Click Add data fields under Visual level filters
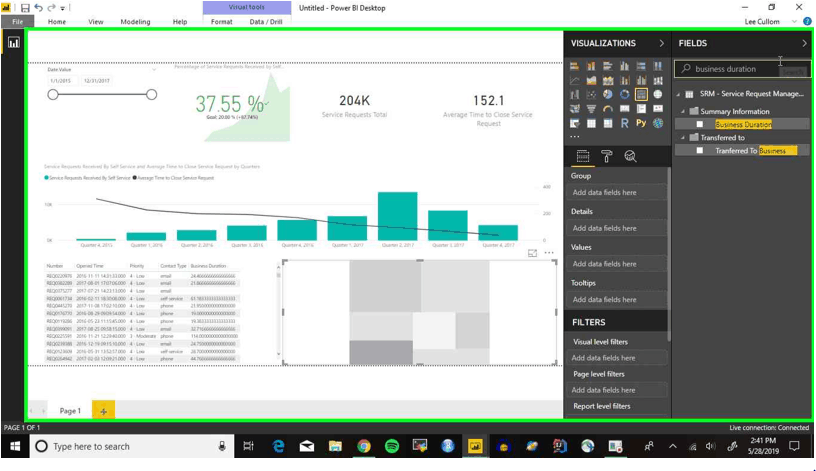816x471 pixels. [616, 358]
